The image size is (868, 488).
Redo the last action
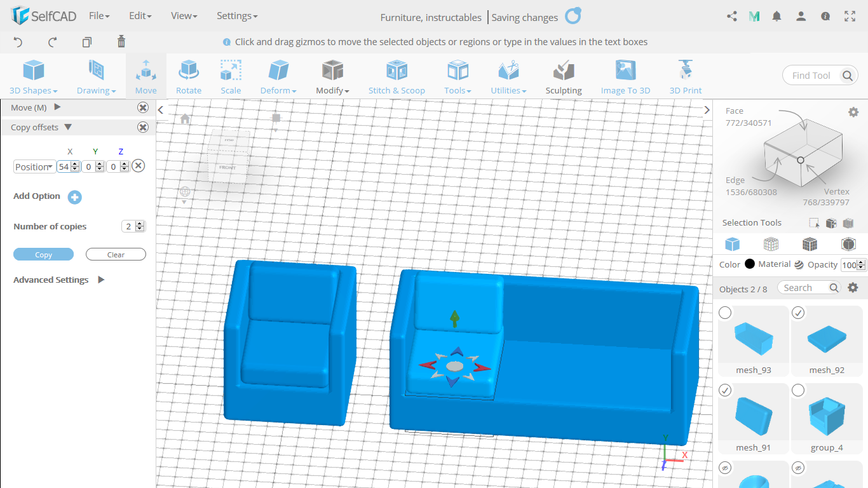point(53,42)
